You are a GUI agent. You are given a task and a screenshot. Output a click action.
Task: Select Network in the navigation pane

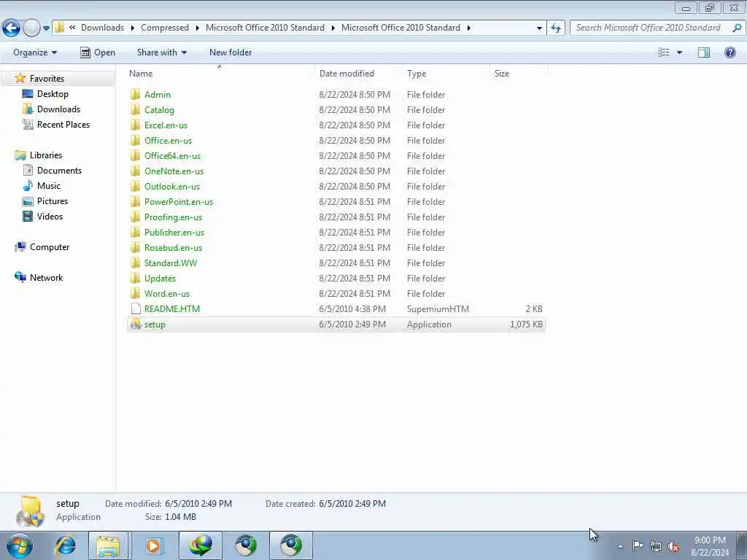[x=46, y=277]
